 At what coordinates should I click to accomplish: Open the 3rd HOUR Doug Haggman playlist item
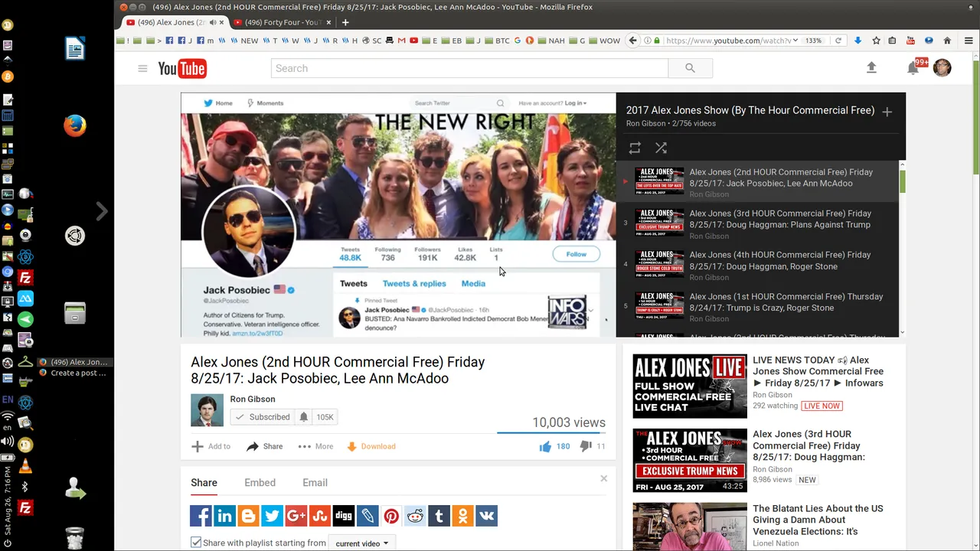[x=758, y=223]
